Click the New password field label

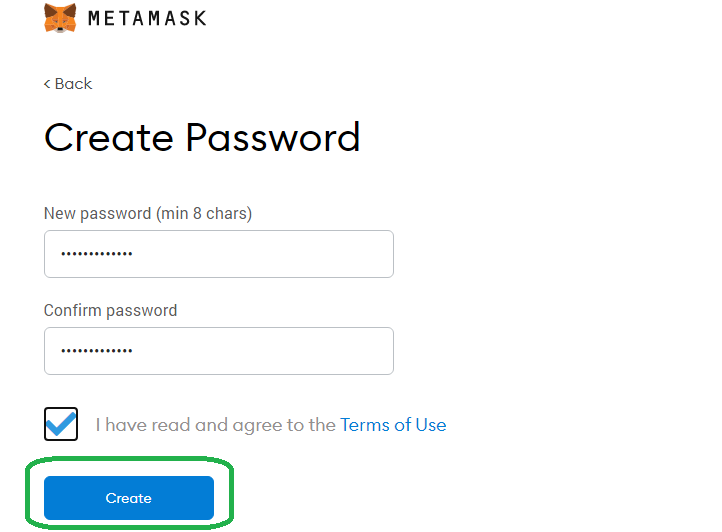pyautogui.click(x=148, y=214)
